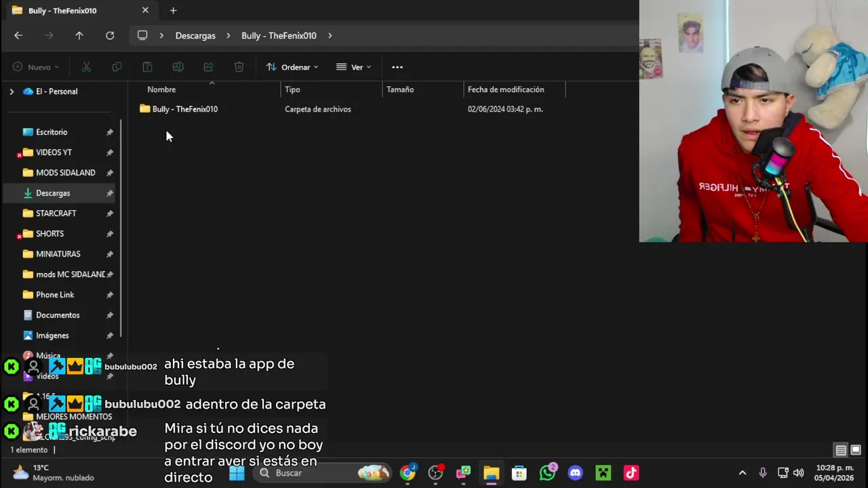The image size is (868, 488).
Task: Open Microsoft Store from the taskbar
Action: point(519,473)
